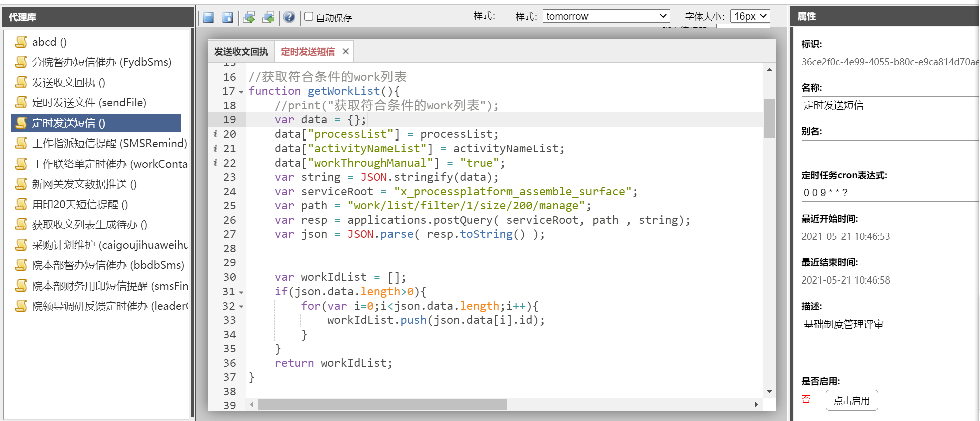Click the first blue floppy save icon
Viewport: 980px width, 421px height.
tap(208, 17)
